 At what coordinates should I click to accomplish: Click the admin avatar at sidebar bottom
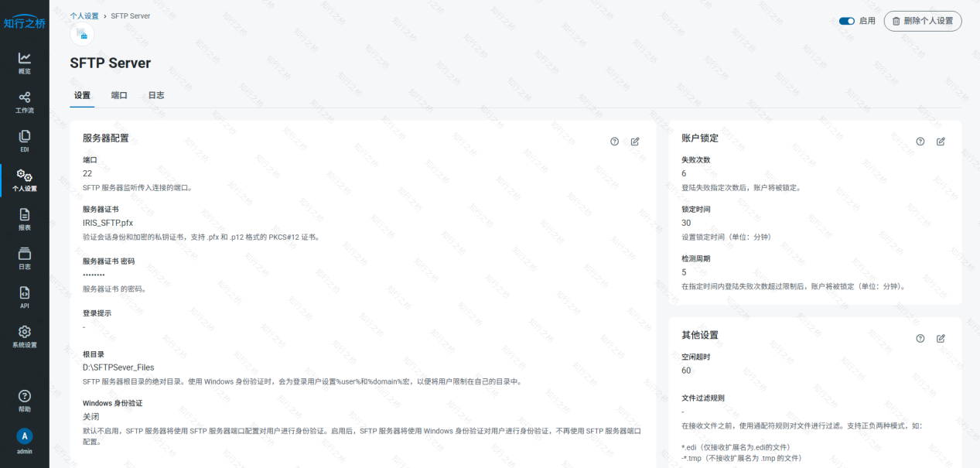(24, 437)
